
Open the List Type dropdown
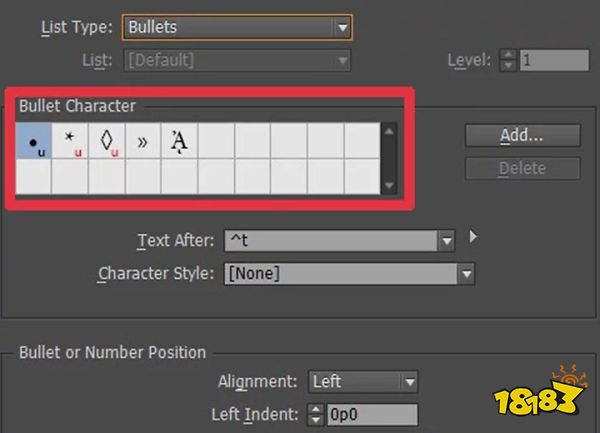(343, 26)
